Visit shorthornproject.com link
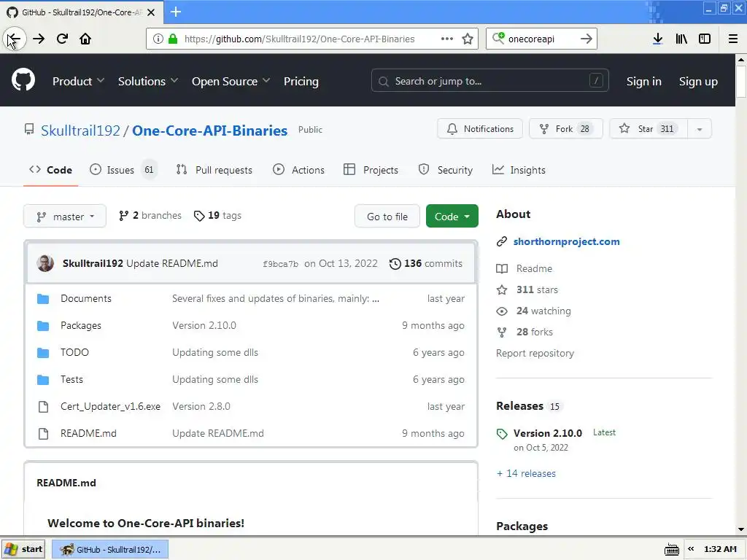 566,242
